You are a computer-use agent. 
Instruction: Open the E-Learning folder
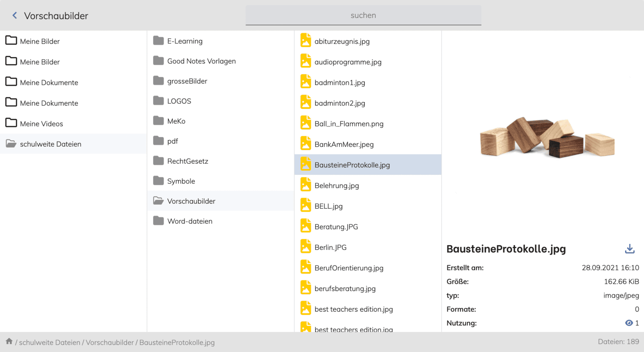184,41
